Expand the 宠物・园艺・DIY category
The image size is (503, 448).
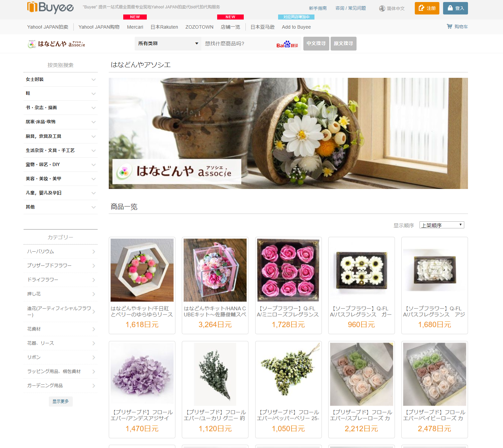(x=61, y=165)
